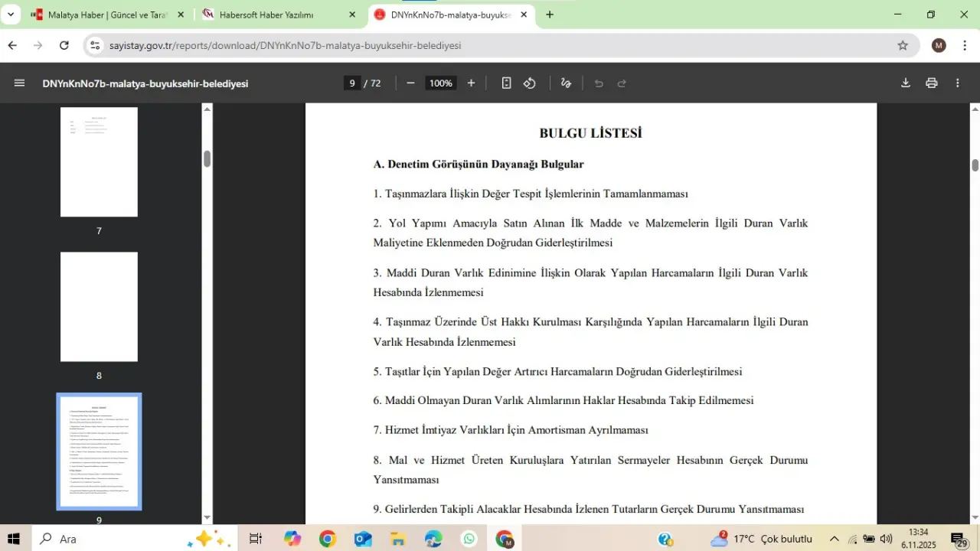Bookmark this page with the star icon
980x551 pixels.
[x=903, y=46]
